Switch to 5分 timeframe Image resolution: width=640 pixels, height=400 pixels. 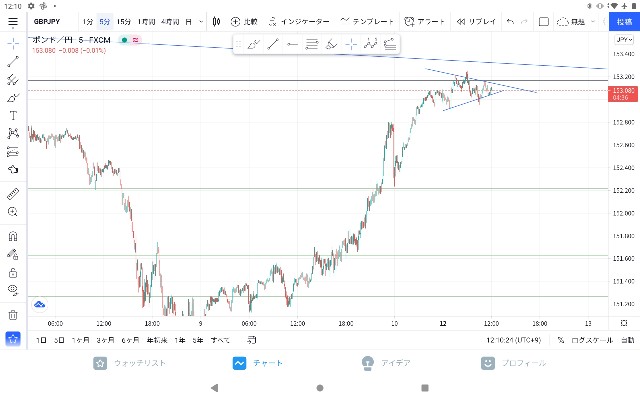coord(105,22)
